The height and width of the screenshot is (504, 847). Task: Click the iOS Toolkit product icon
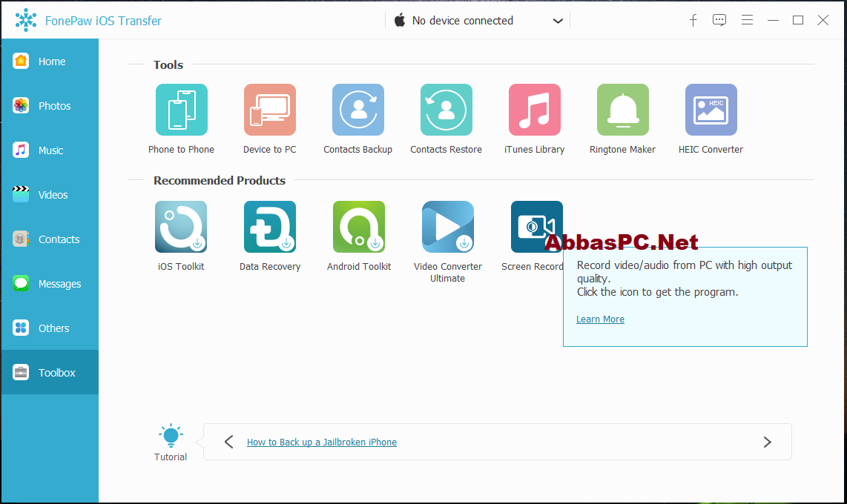(x=181, y=227)
